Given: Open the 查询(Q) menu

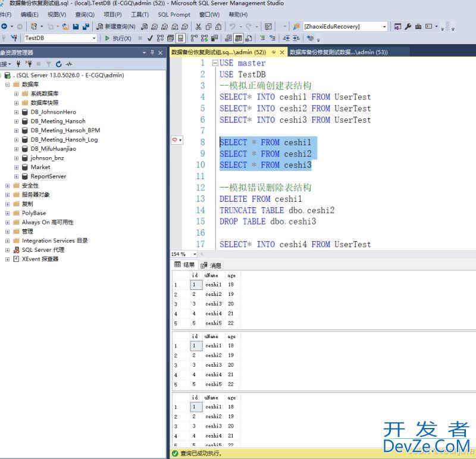Looking at the screenshot, I should click(x=84, y=14).
